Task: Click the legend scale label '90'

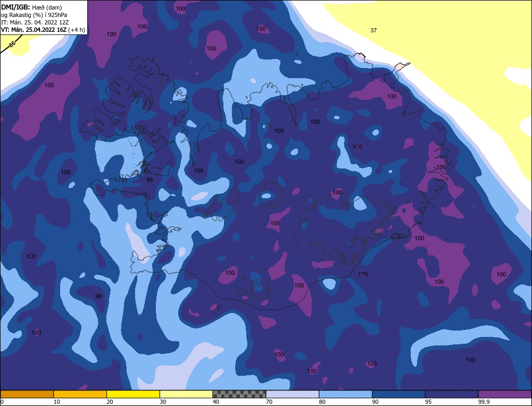Action: (x=375, y=402)
